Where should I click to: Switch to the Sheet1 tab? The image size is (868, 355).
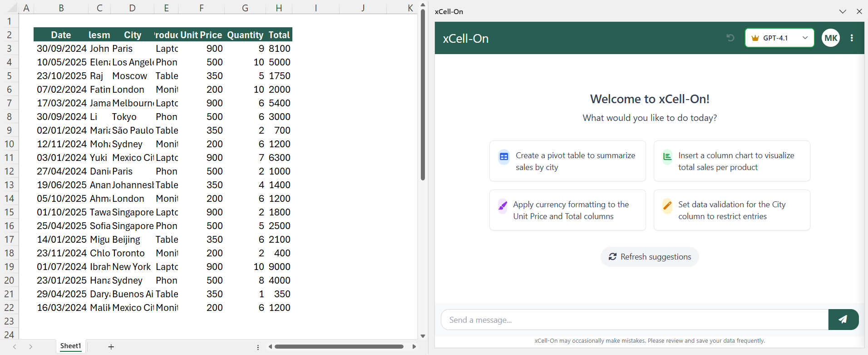[71, 346]
